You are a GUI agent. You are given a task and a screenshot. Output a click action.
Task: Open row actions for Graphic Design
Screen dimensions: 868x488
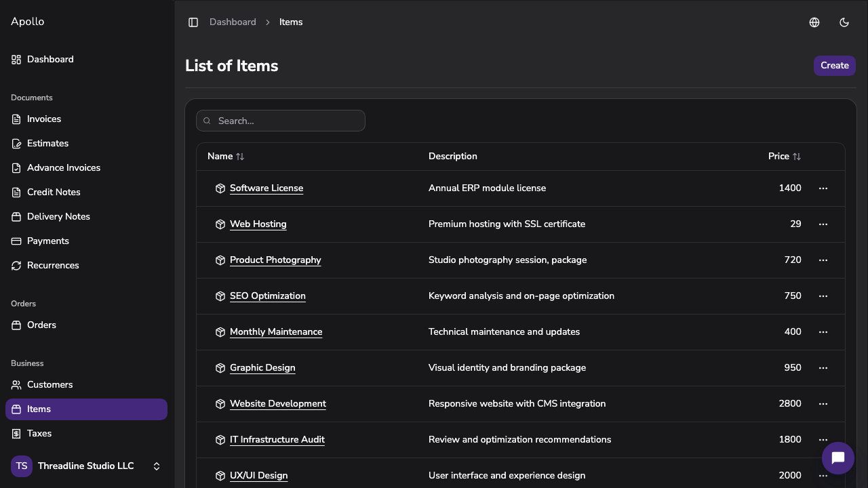(x=823, y=368)
